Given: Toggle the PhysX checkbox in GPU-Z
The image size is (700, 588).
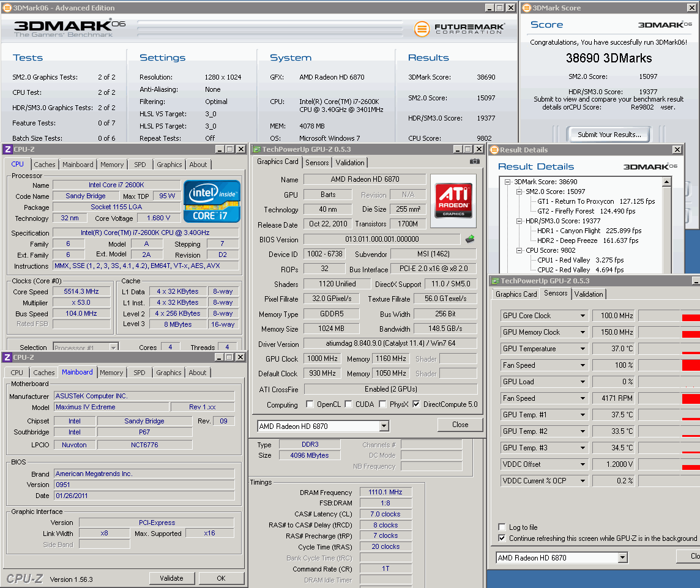Looking at the screenshot, I should click(x=382, y=404).
